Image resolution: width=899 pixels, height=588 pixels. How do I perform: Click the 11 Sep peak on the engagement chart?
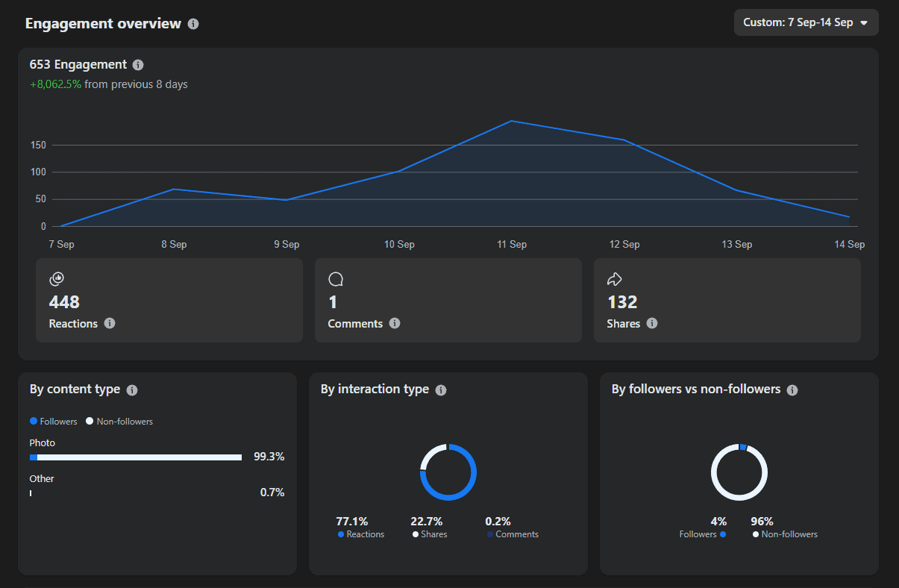click(x=511, y=121)
